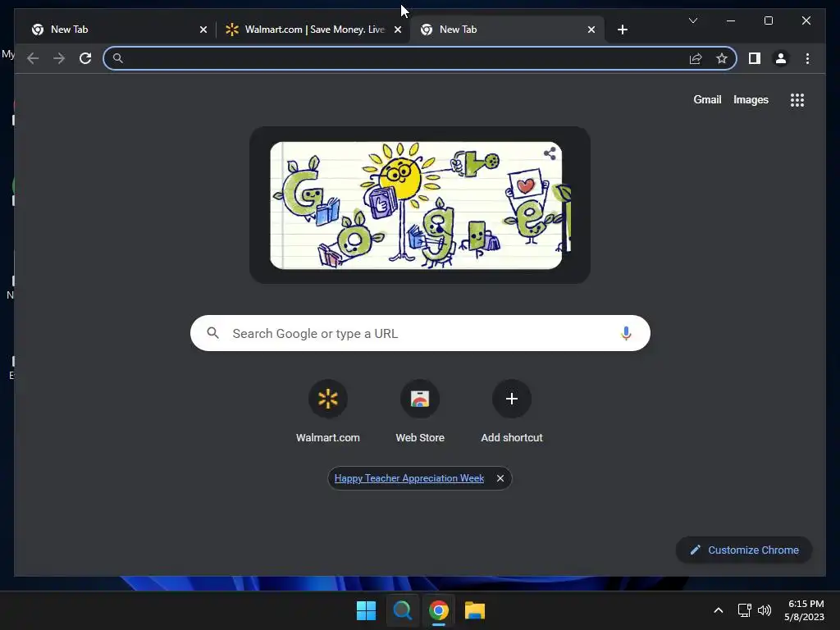Screen dimensions: 840x630
Task: Open the Chrome profile menu
Action: tap(781, 58)
